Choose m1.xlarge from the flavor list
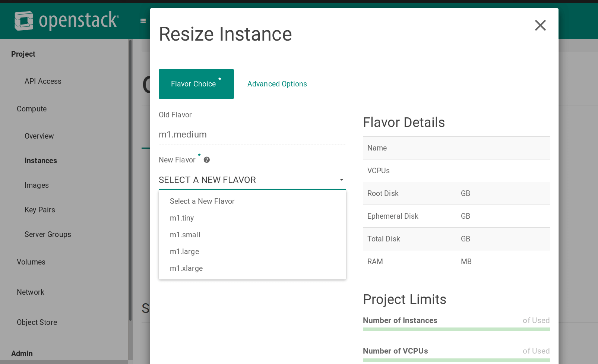The height and width of the screenshot is (364, 598). 186,268
